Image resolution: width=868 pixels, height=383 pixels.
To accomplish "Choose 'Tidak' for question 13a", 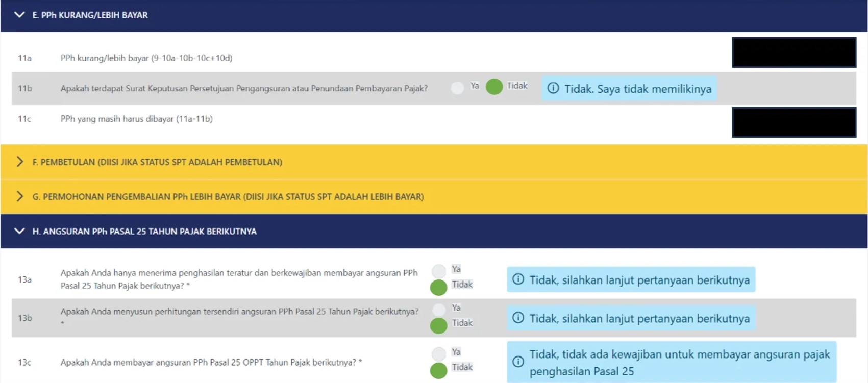I will pyautogui.click(x=438, y=287).
